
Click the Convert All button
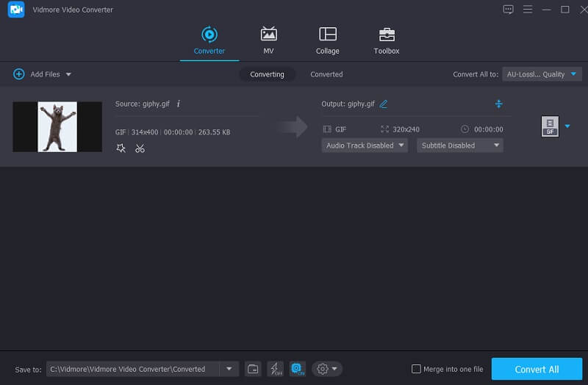click(535, 370)
